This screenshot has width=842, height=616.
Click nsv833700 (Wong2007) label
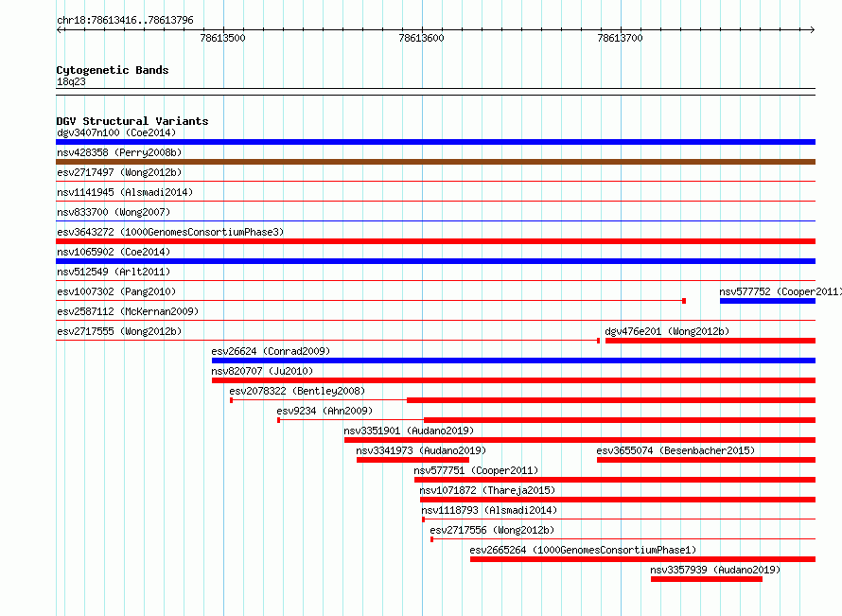click(x=114, y=212)
